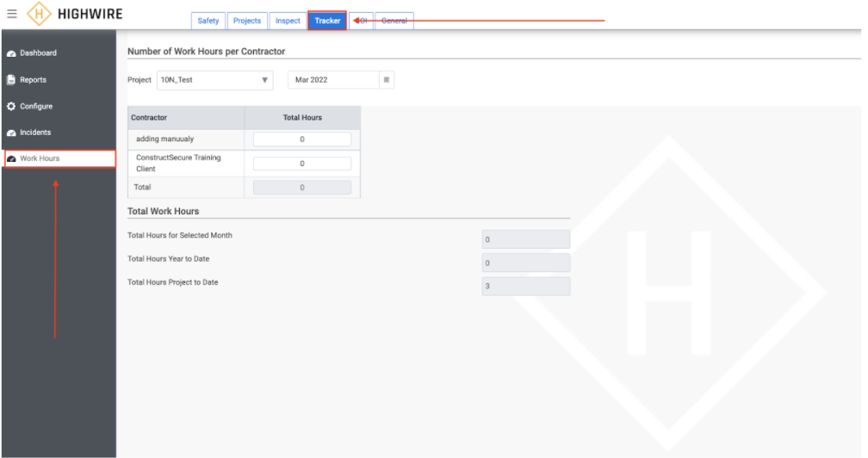Click the 'Total' row label
The height and width of the screenshot is (458, 868).
coord(142,187)
